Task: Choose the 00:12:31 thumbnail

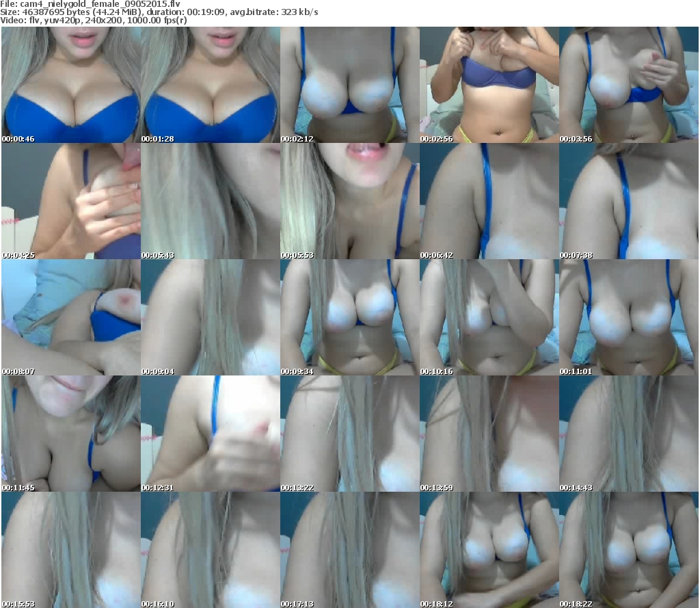Action: point(210,434)
